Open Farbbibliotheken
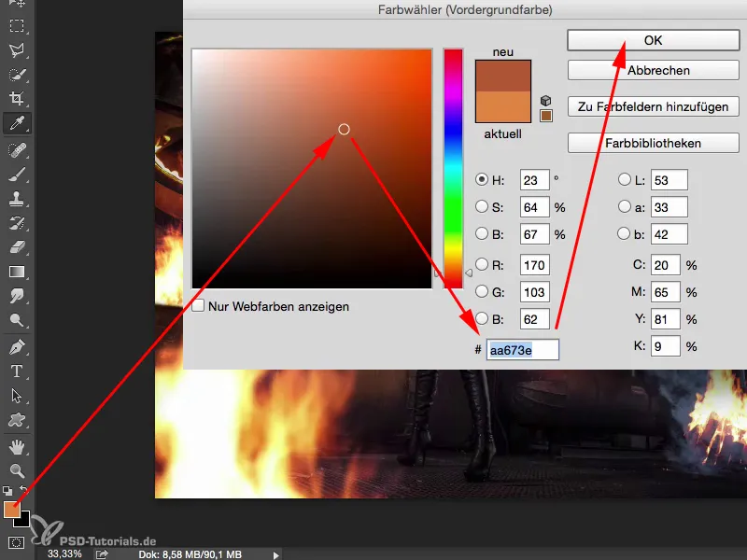The height and width of the screenshot is (560, 747). coord(653,144)
